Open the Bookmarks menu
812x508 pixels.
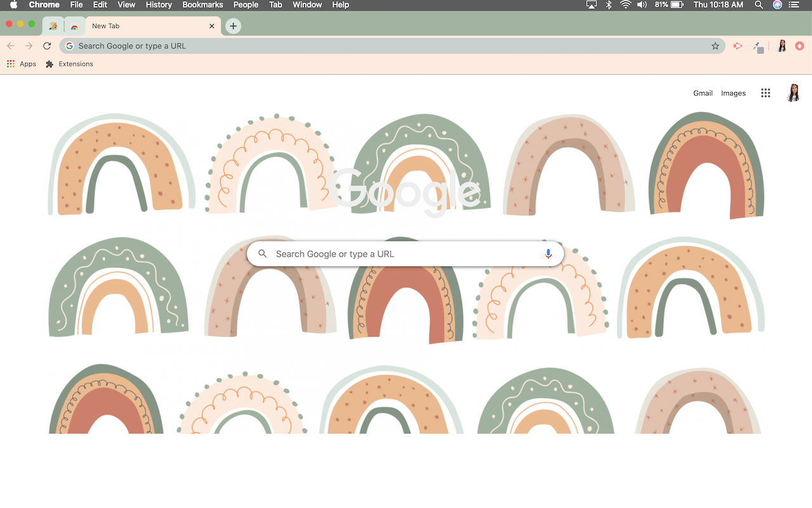point(202,4)
